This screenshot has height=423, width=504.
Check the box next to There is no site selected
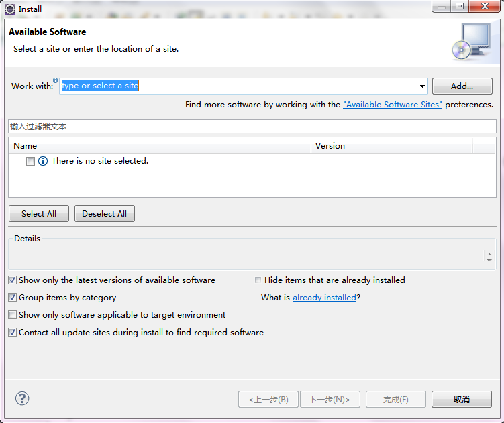pos(31,161)
